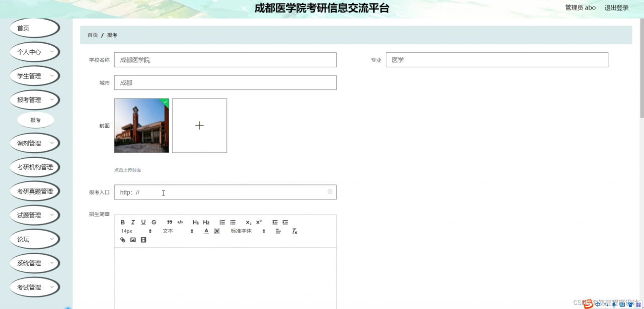Expand the 系统管理 sidebar menu

(34, 263)
